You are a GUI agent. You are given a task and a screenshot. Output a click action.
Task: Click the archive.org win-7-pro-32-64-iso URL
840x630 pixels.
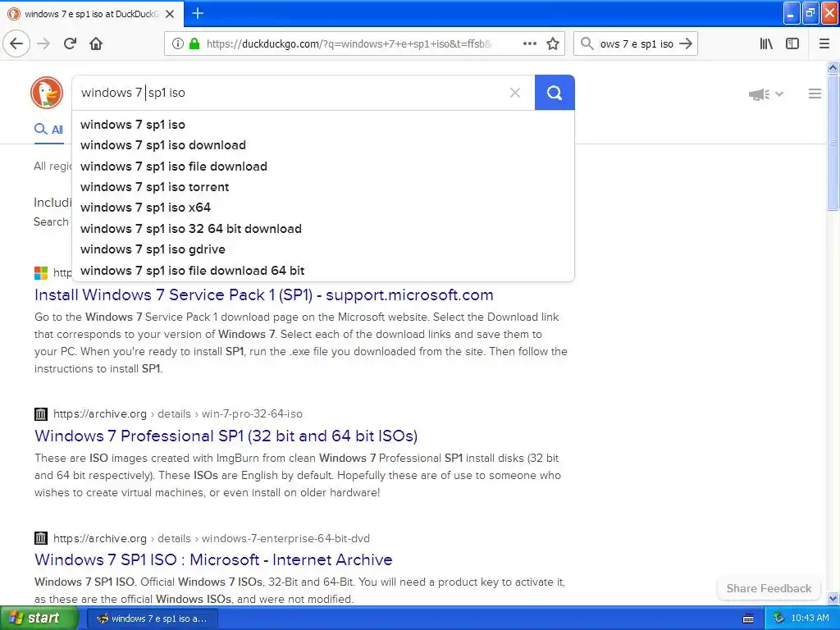click(178, 413)
